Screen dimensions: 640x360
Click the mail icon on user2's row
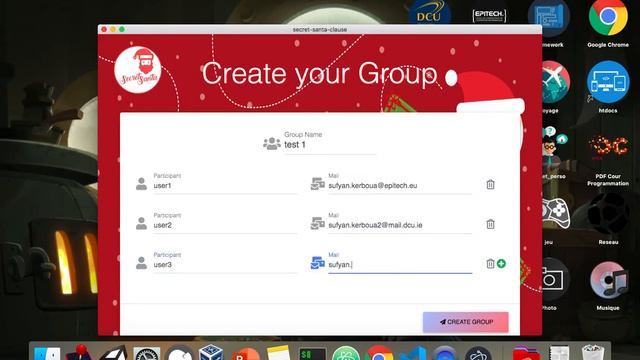click(318, 224)
